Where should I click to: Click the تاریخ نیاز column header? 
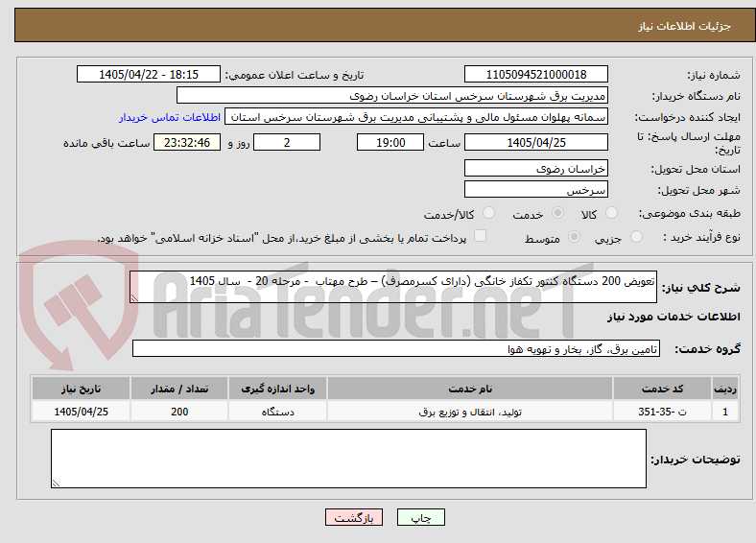81,389
